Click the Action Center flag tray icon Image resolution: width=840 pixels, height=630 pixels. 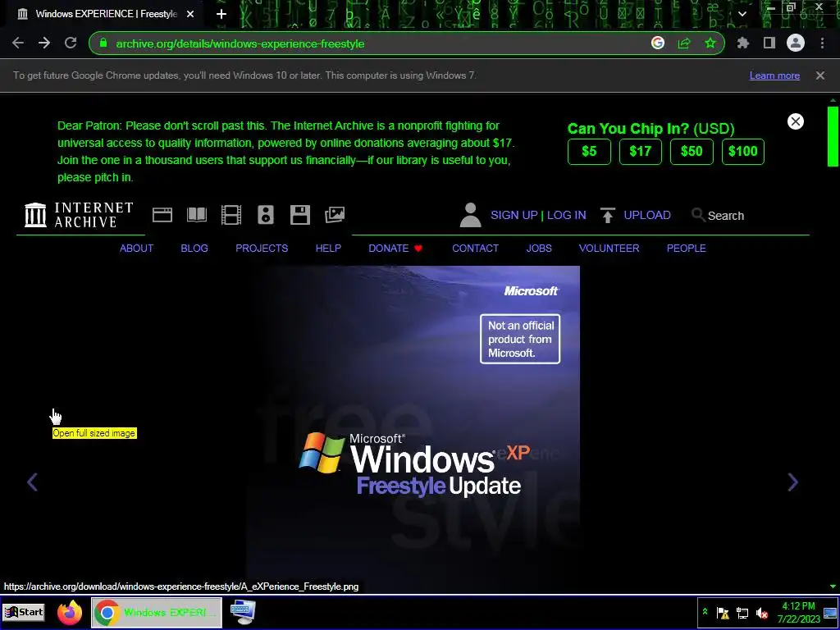click(x=723, y=613)
